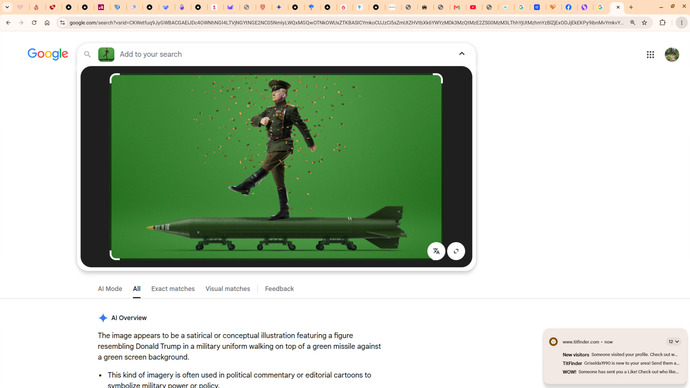This screenshot has height=388, width=690.
Task: Open the Google account avatar
Action: tap(672, 55)
